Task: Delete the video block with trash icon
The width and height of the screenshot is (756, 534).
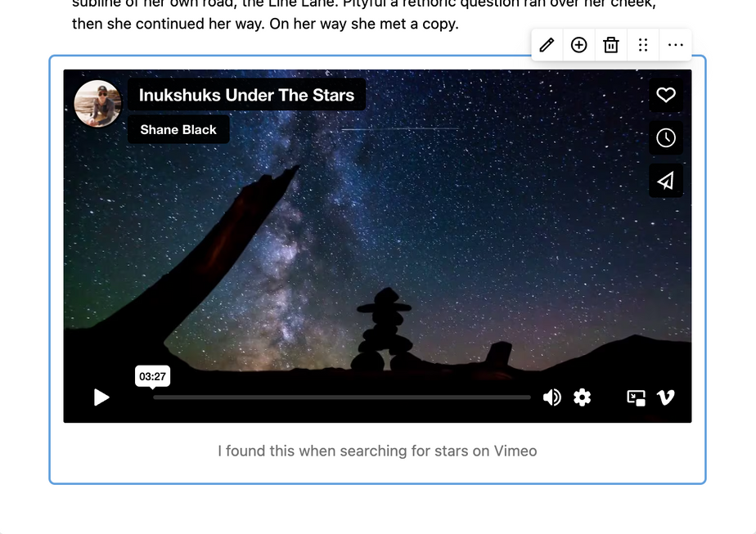Action: tap(611, 45)
